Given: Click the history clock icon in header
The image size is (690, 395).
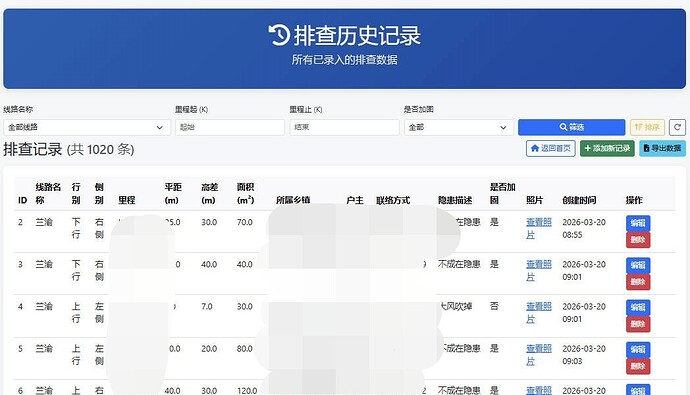Looking at the screenshot, I should click(x=279, y=35).
